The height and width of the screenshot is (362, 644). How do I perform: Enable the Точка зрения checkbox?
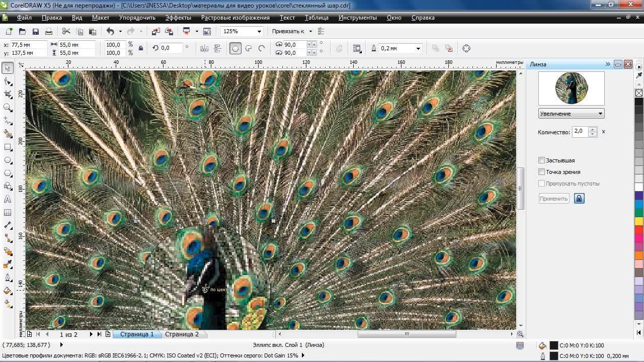coord(542,172)
